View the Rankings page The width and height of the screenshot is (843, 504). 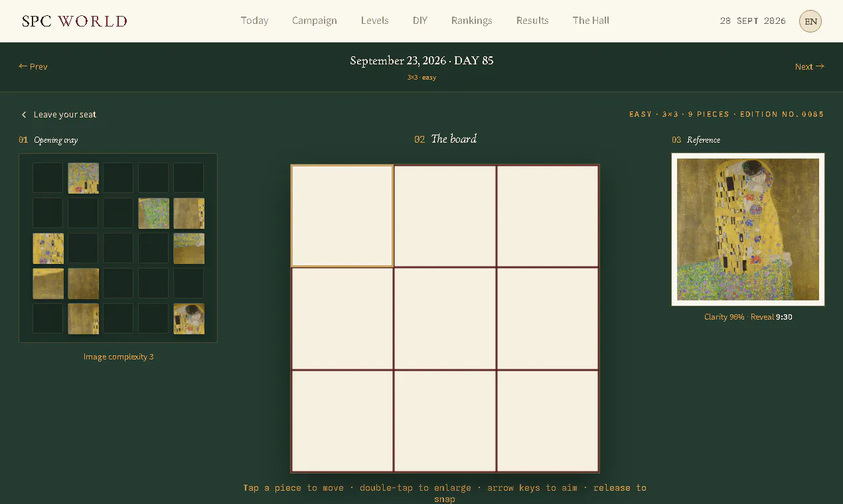(x=472, y=21)
